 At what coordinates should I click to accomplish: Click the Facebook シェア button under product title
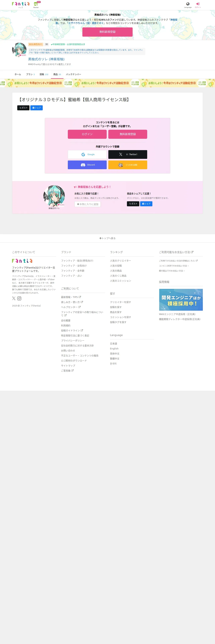[37, 108]
